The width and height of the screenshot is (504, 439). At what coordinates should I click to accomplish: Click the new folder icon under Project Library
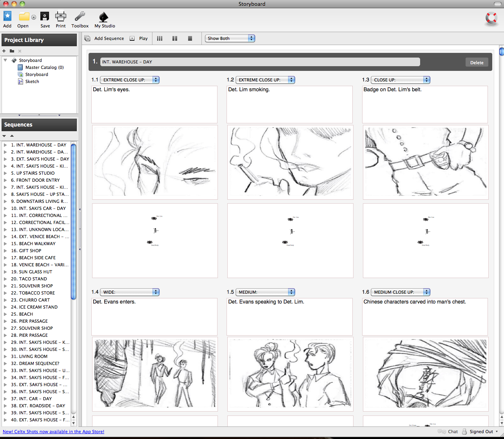coord(12,51)
